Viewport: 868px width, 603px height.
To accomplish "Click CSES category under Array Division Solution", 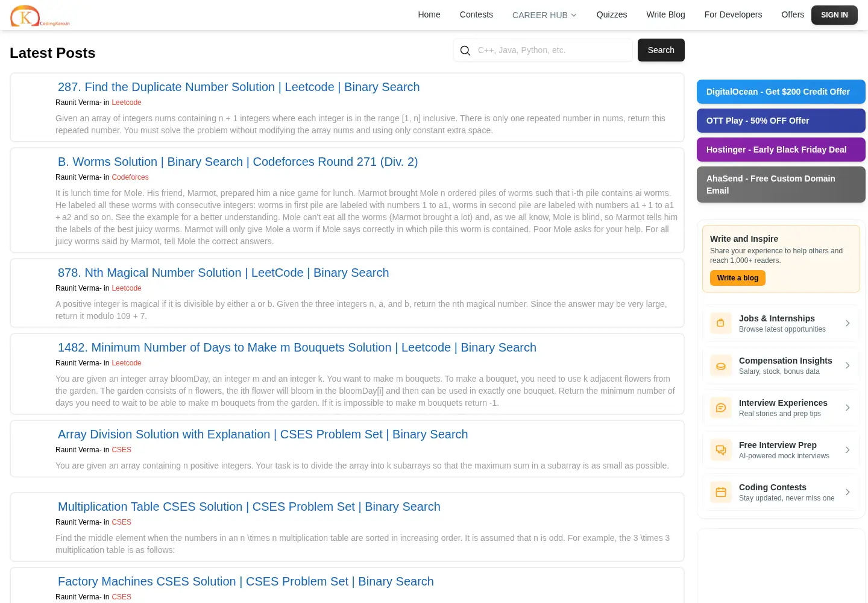I will (121, 450).
